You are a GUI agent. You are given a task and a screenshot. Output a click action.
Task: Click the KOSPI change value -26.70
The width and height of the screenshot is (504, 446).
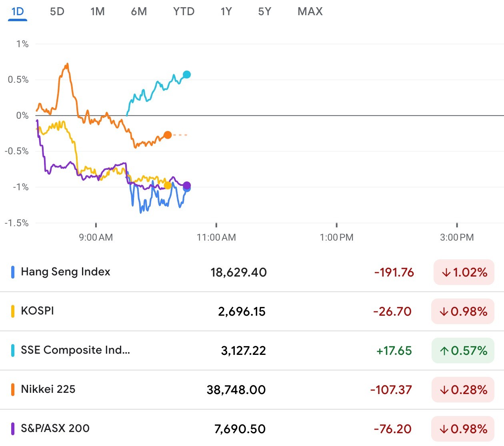tap(392, 312)
